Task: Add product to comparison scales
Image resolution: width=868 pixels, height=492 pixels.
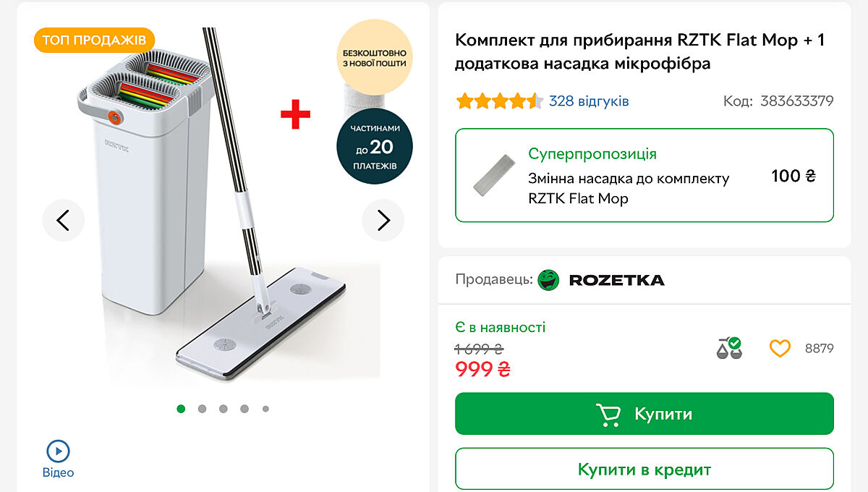Action: [729, 348]
